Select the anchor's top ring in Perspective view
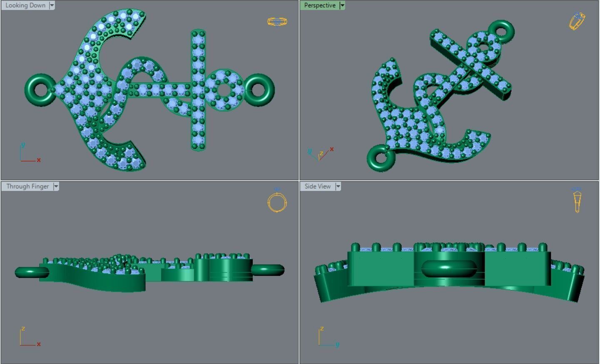Image resolution: width=600 pixels, height=364 pixels. 502,31
